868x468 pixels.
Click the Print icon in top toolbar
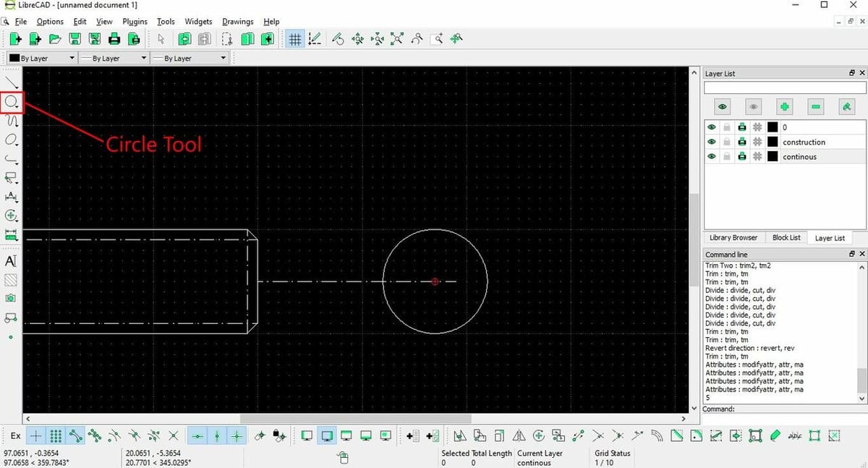[114, 39]
